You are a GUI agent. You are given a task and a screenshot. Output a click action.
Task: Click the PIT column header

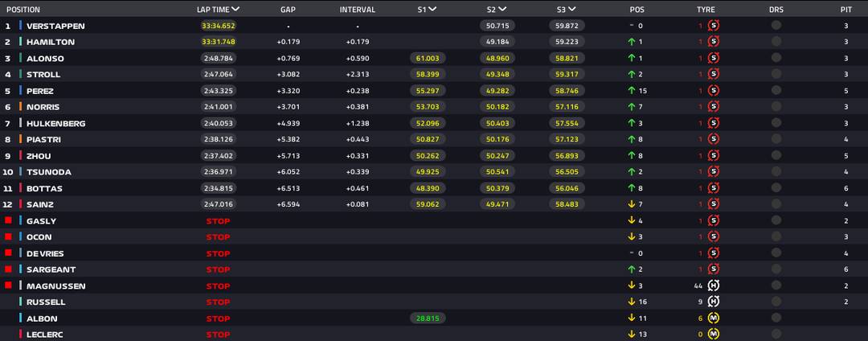[x=845, y=10]
